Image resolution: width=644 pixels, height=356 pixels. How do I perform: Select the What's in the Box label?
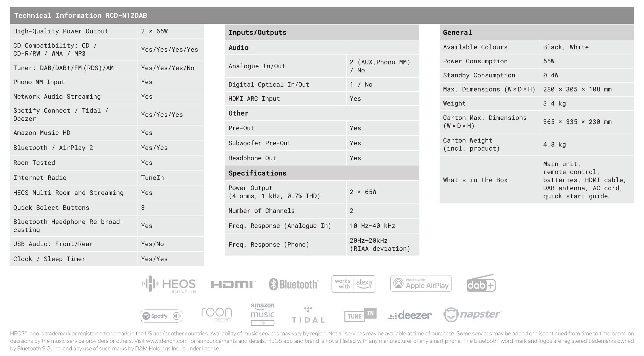click(x=475, y=180)
